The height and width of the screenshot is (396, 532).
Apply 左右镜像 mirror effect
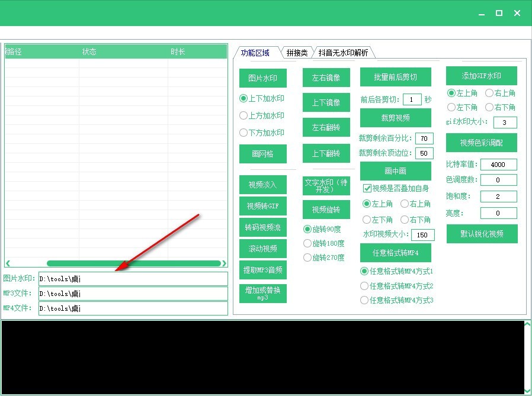point(326,78)
